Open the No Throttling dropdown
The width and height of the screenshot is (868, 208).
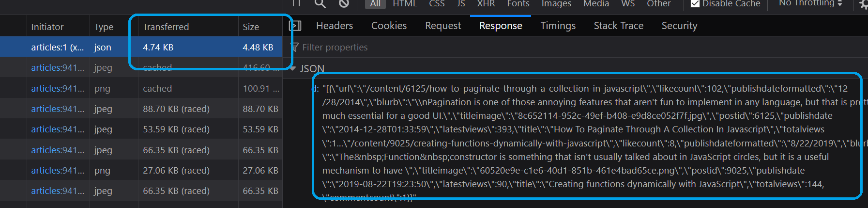point(810,3)
